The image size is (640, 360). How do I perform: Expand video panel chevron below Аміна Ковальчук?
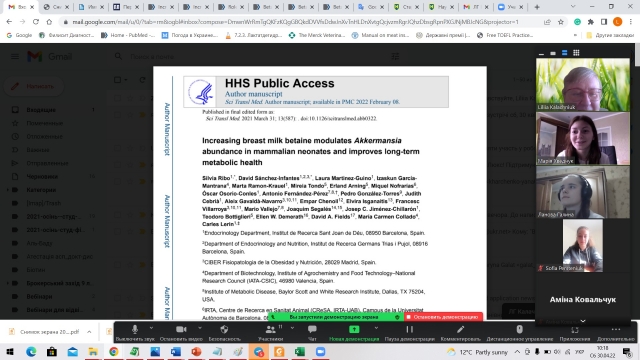click(583, 321)
